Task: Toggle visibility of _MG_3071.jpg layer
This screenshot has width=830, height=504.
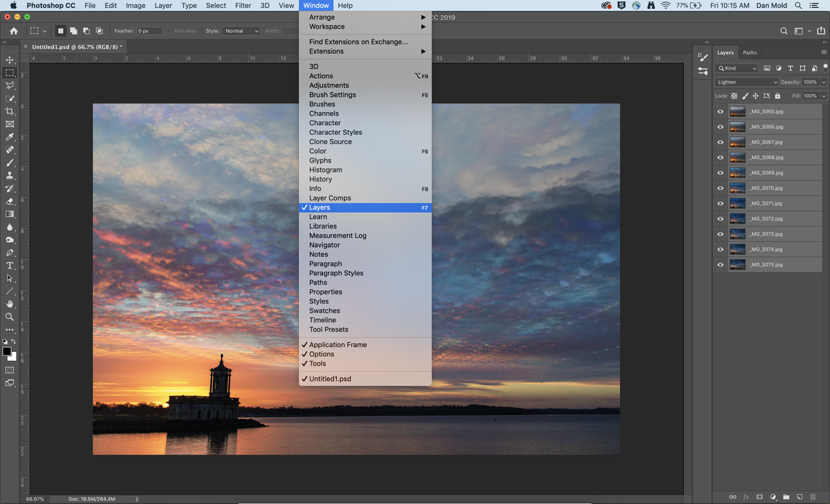Action: click(x=720, y=203)
